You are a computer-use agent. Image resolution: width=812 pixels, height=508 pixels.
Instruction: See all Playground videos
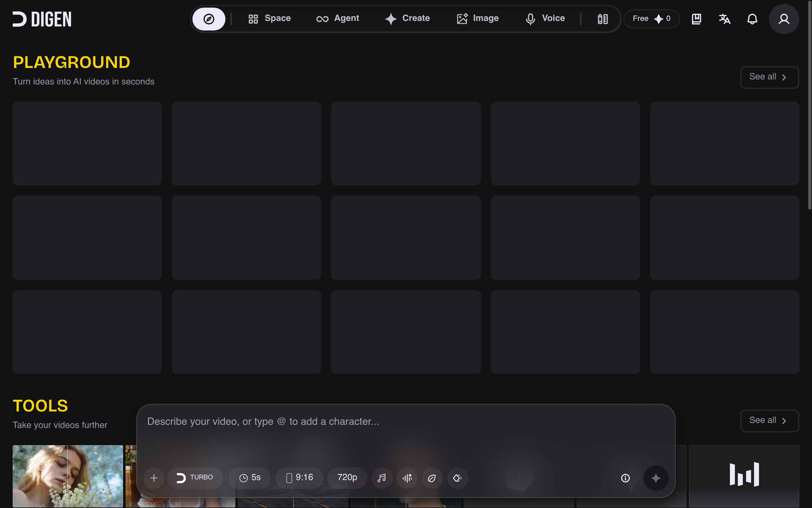[x=769, y=77]
